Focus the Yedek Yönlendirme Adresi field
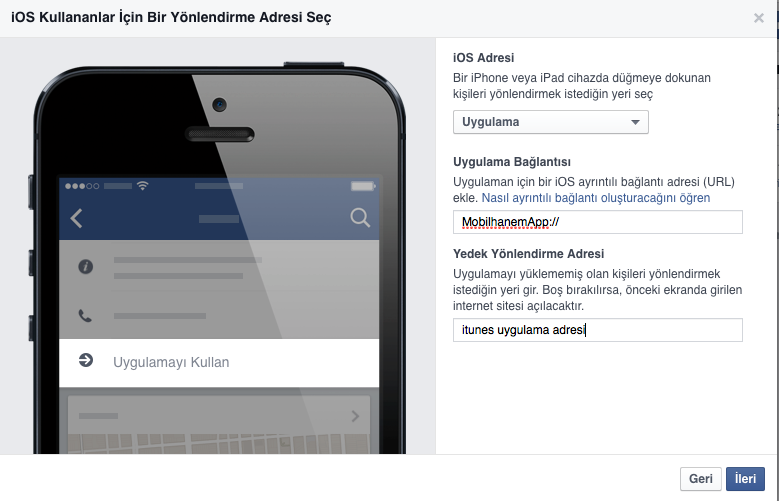The width and height of the screenshot is (779, 501). point(598,330)
